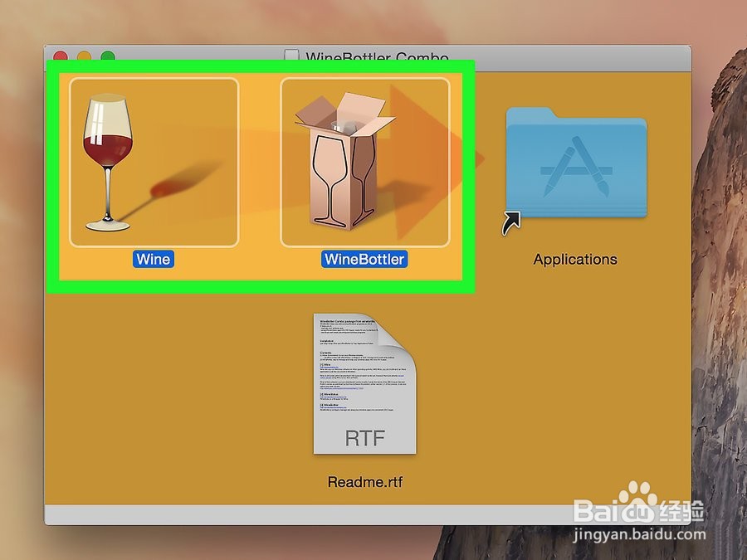The image size is (747, 560).
Task: Click the Applications label text
Action: (x=575, y=260)
